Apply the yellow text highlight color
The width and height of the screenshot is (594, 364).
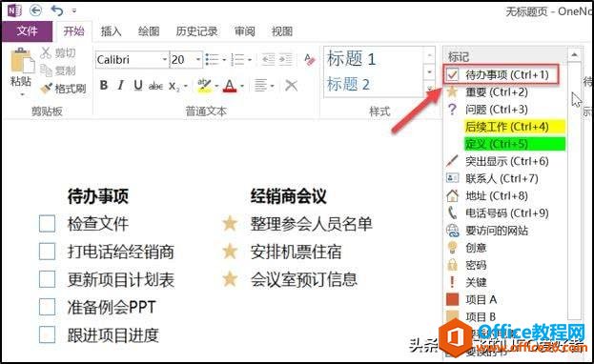(x=205, y=86)
